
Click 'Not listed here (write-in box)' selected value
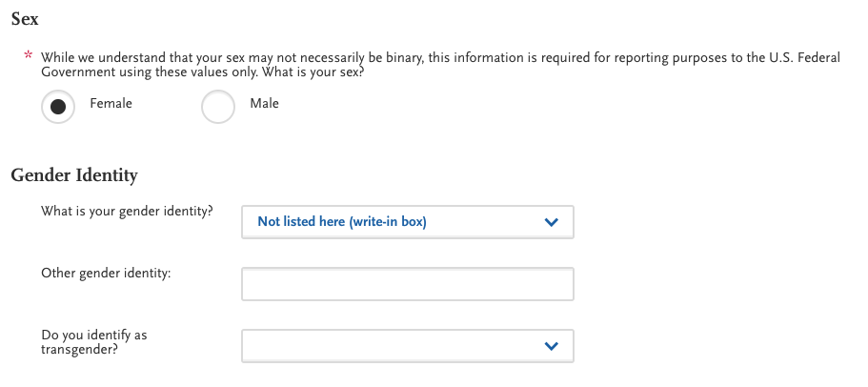click(341, 222)
